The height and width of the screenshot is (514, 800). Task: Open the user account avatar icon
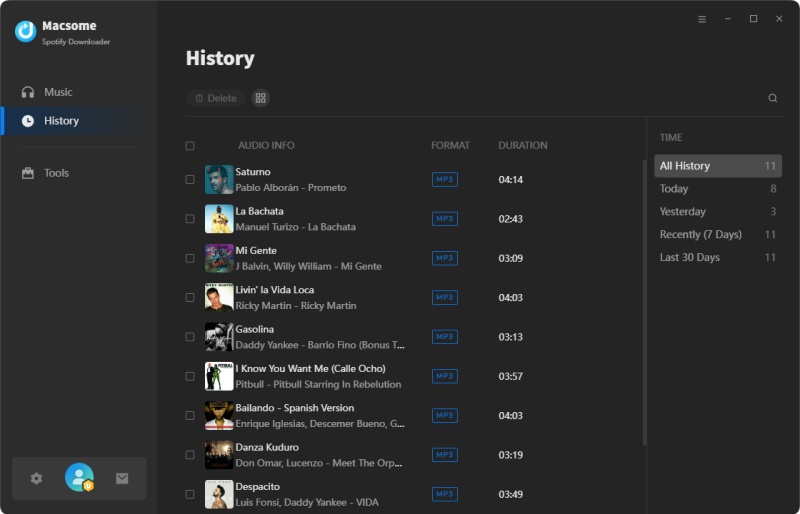click(79, 477)
